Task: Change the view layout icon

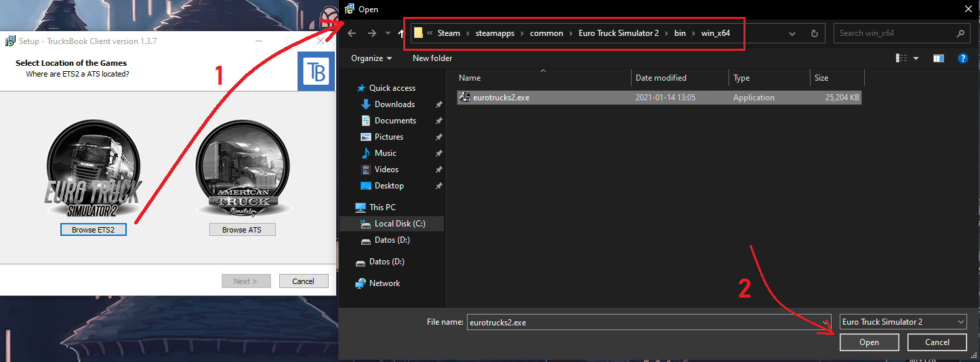Action: tap(901, 59)
